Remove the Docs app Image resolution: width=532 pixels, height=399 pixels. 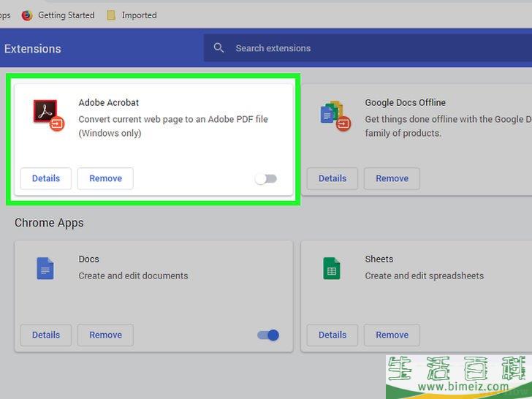pyautogui.click(x=105, y=335)
